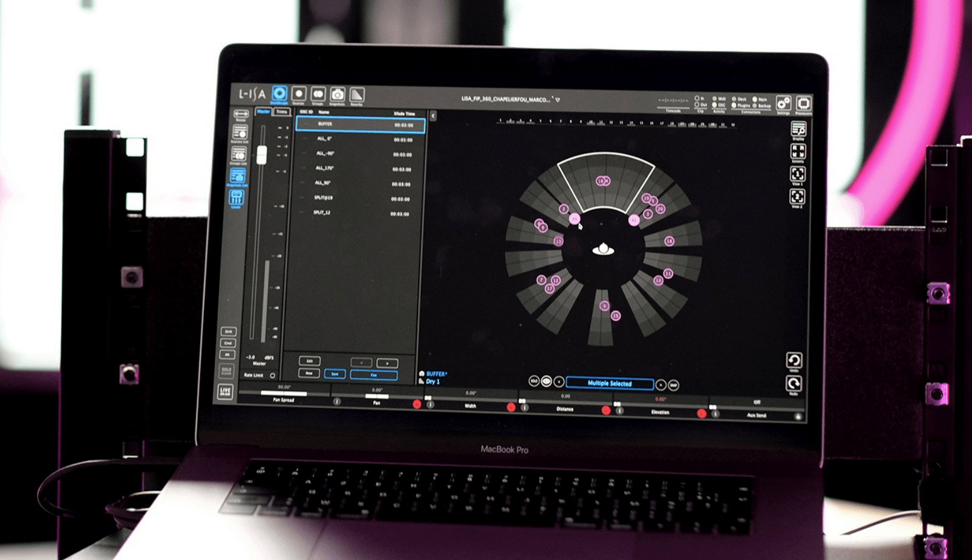Toggle the red Pan snapshot-safe dot
Viewport: 972px width, 560px height.
click(x=417, y=404)
